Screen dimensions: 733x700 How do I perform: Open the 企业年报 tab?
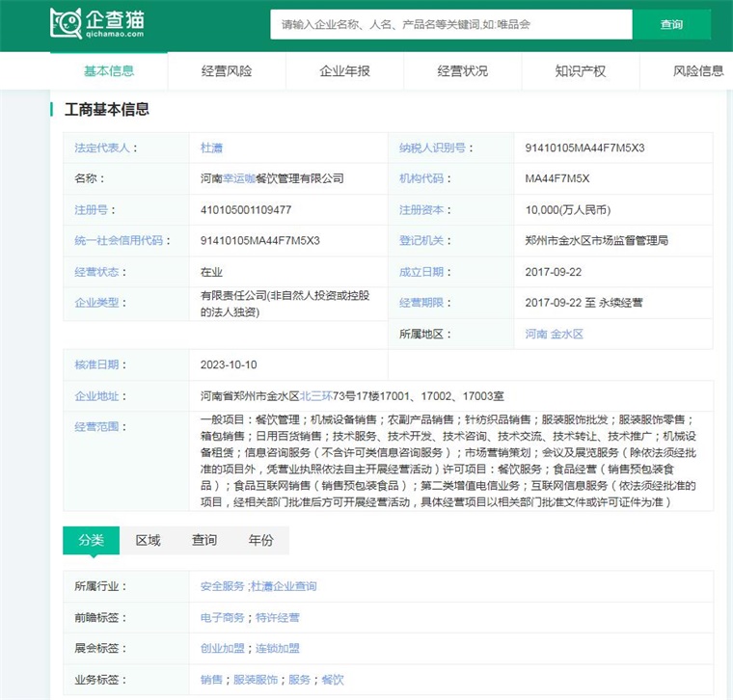[344, 71]
